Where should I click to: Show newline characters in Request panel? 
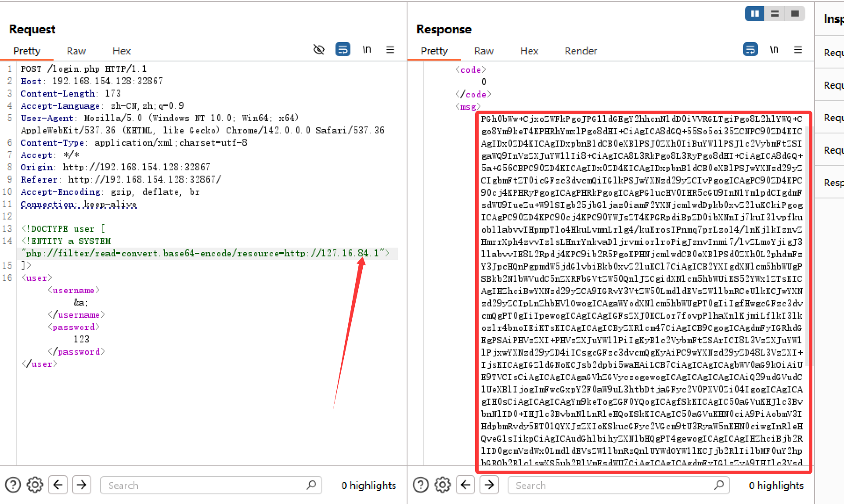(x=367, y=50)
